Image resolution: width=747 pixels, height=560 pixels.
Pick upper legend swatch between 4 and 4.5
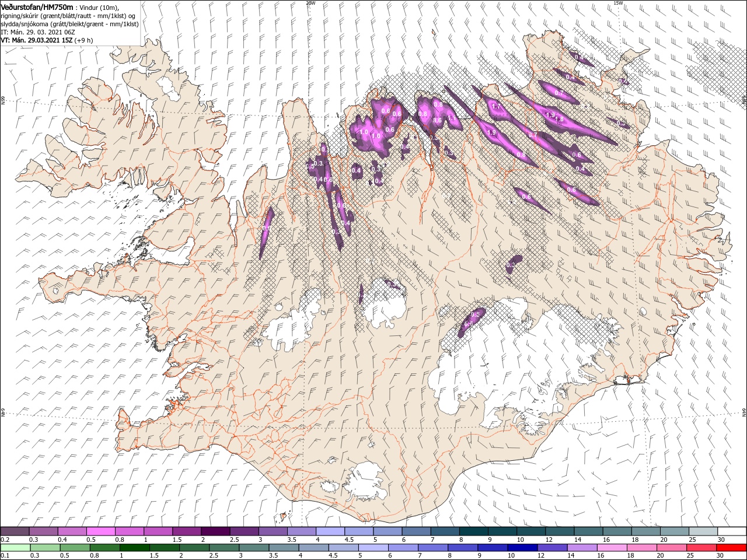[x=330, y=531]
